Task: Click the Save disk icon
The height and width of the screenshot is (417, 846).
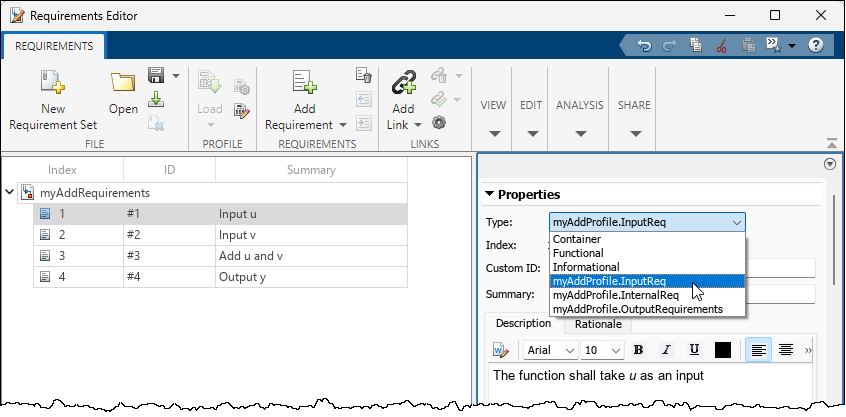Action: pos(156,76)
